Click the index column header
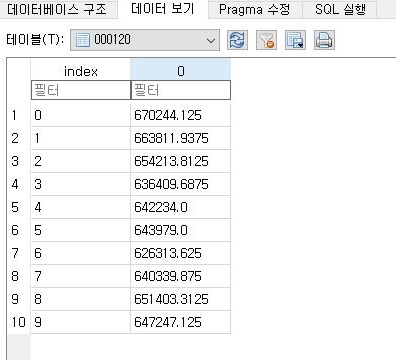Image resolution: width=396 pixels, height=360 pixels. tap(81, 70)
